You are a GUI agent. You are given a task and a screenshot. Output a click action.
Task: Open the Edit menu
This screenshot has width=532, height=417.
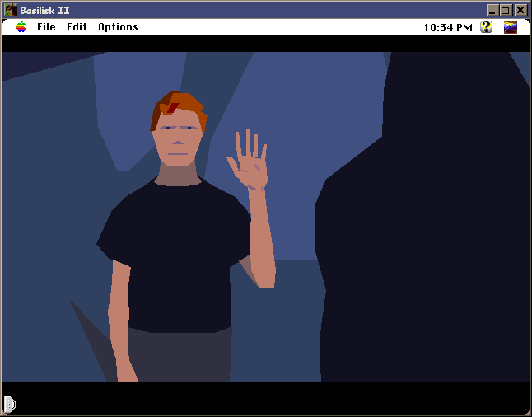point(77,27)
